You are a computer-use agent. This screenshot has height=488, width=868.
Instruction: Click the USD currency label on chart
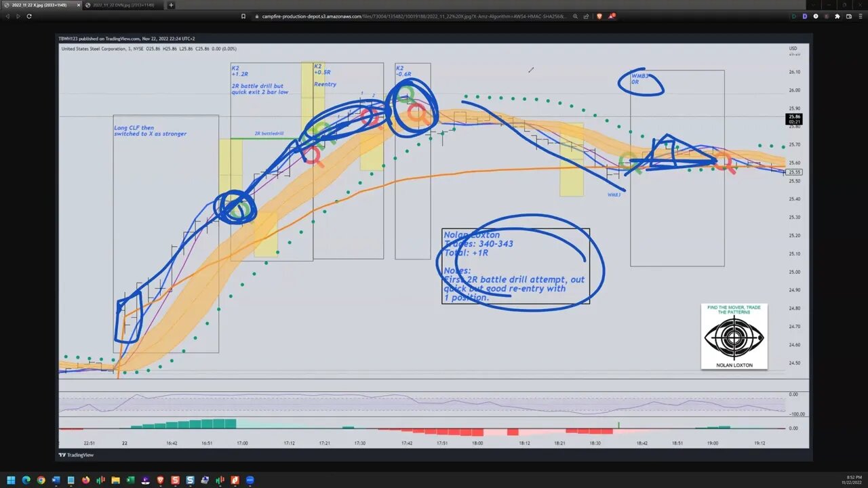click(793, 48)
